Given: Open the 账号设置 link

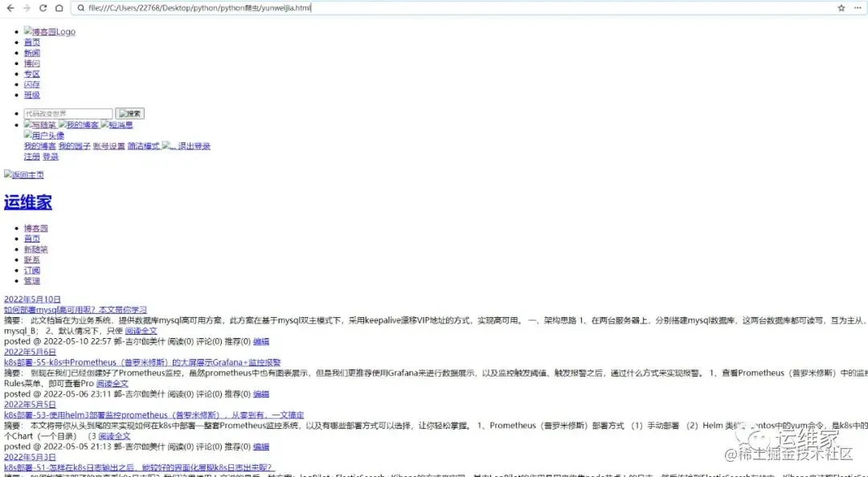Looking at the screenshot, I should 108,146.
